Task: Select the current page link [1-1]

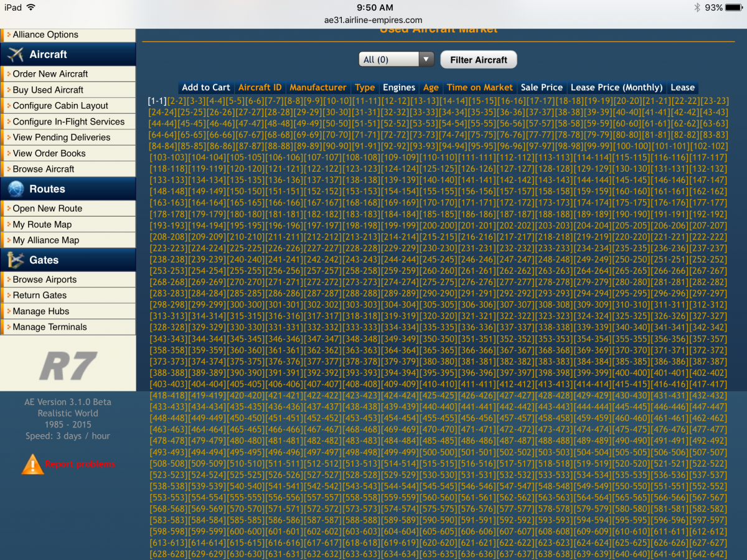Action: 157,101
